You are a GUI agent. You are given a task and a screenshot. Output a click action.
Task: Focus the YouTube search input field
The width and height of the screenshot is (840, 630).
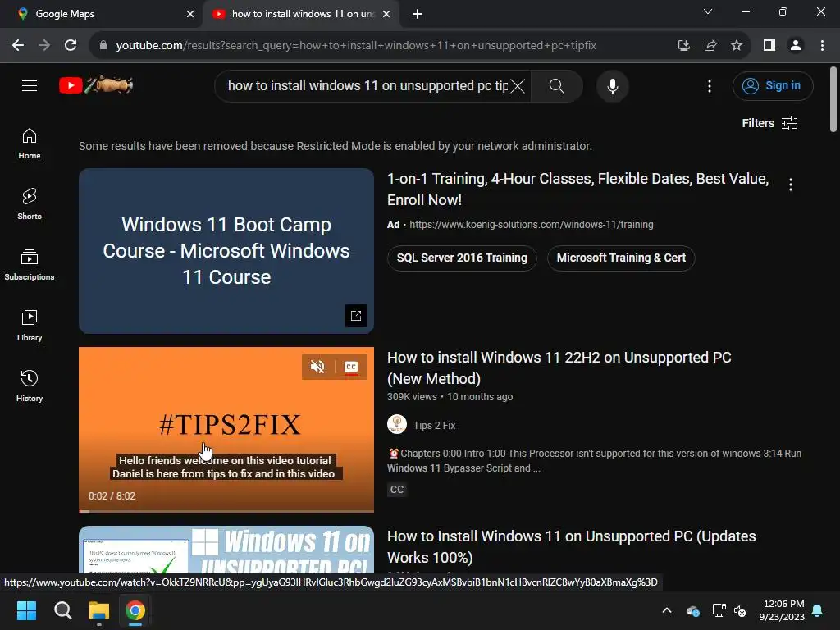coord(367,85)
